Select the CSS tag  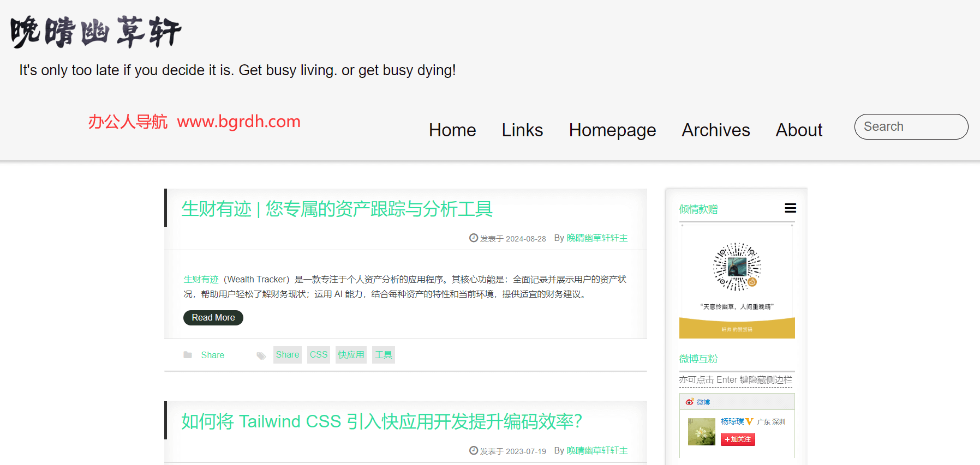click(318, 355)
